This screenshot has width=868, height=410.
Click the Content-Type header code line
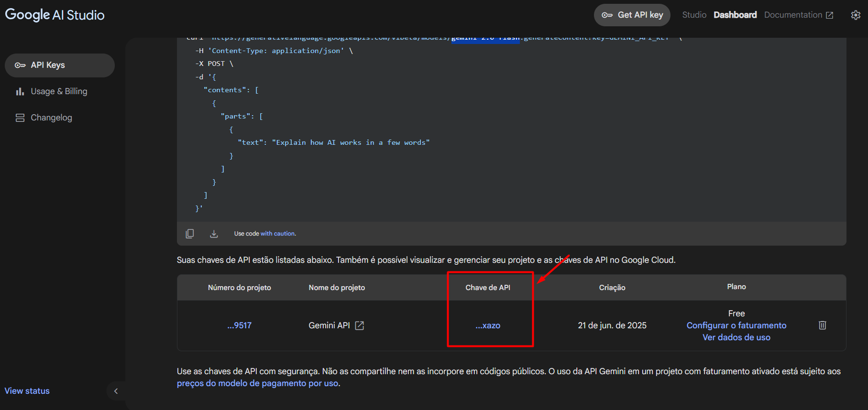point(274,51)
